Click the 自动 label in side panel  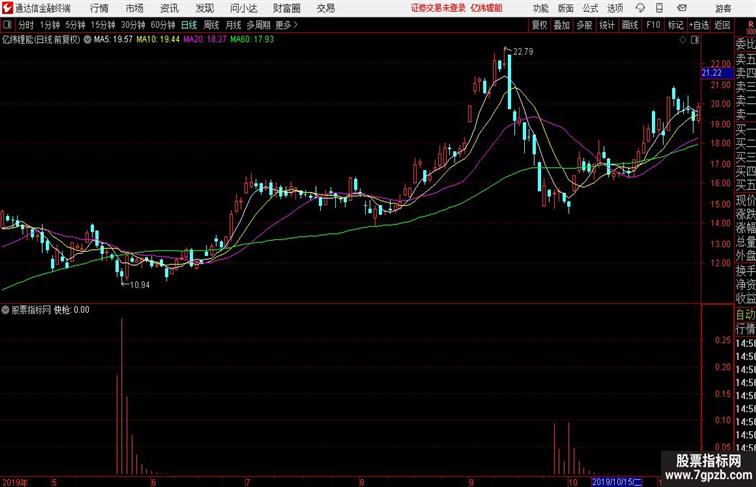(745, 314)
